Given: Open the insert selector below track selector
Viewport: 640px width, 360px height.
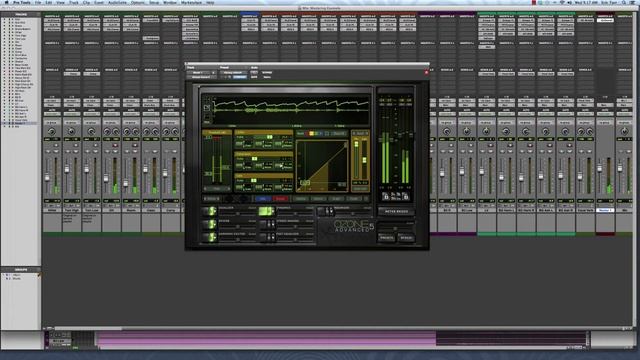Looking at the screenshot, I should (x=202, y=77).
